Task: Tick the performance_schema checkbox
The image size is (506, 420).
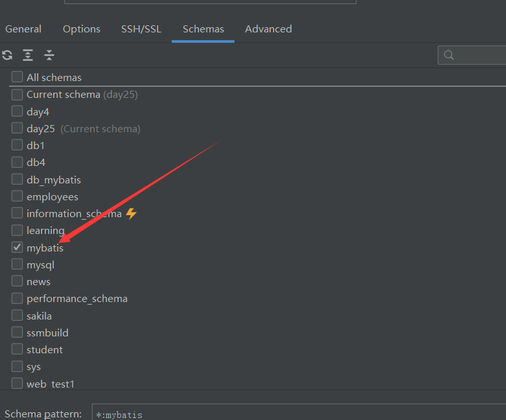Action: coord(17,298)
